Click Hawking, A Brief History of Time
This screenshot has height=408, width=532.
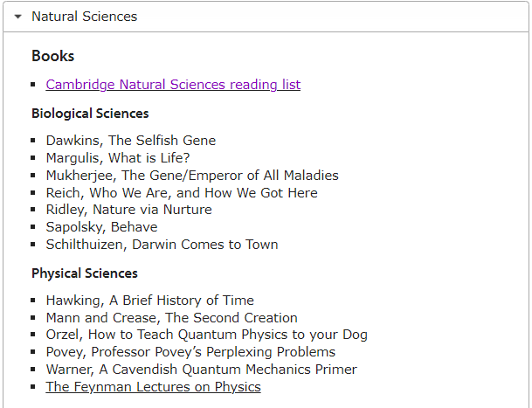(x=149, y=301)
